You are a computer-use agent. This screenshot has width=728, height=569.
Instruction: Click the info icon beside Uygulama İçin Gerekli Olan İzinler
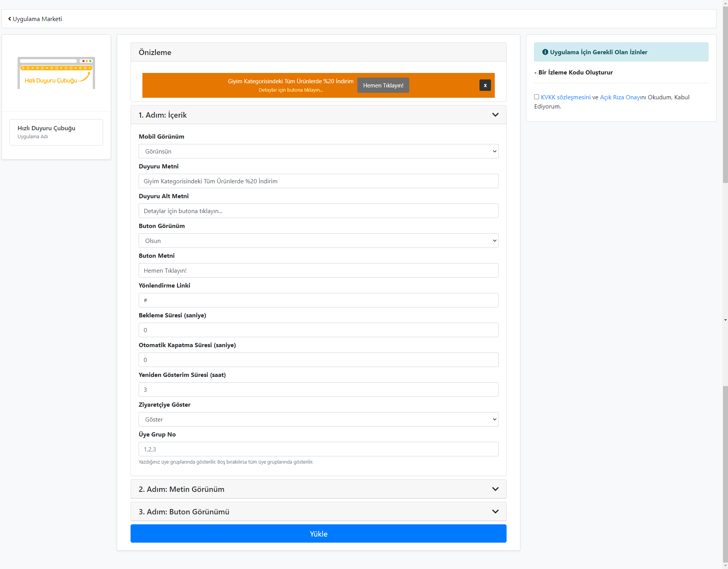(545, 52)
